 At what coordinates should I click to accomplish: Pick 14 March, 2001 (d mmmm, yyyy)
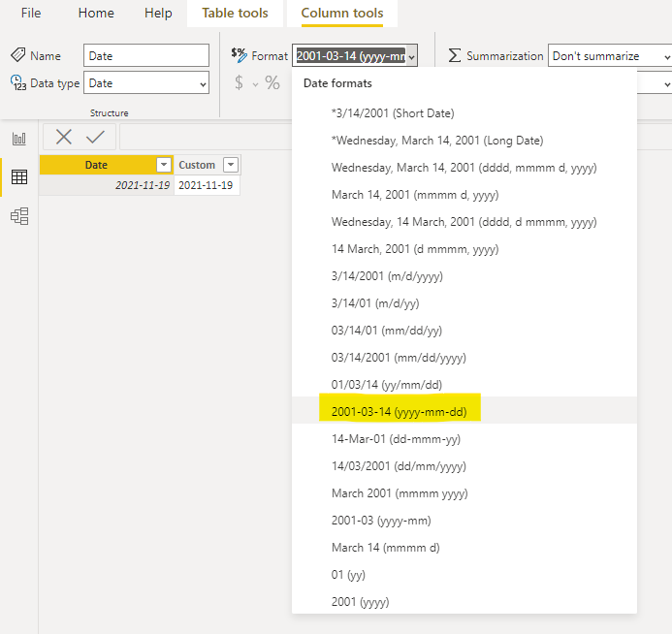coord(464,249)
